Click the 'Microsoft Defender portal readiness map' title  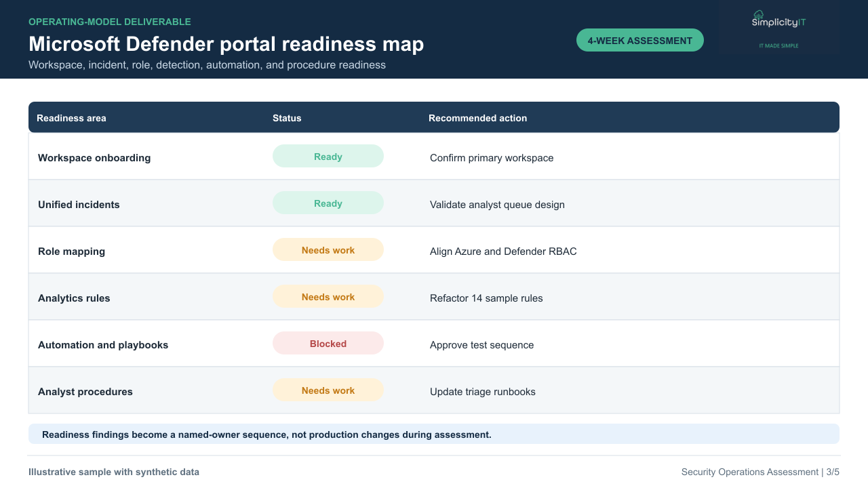[226, 44]
